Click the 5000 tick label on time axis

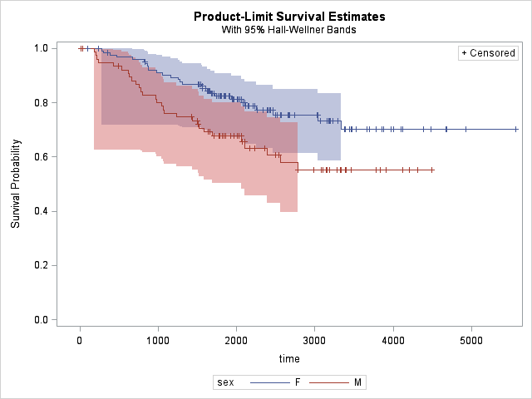click(471, 339)
